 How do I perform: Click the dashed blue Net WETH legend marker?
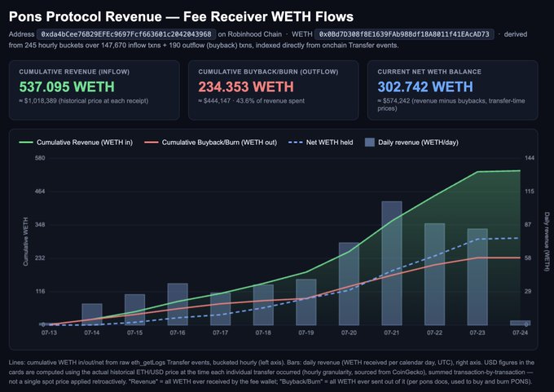click(296, 143)
